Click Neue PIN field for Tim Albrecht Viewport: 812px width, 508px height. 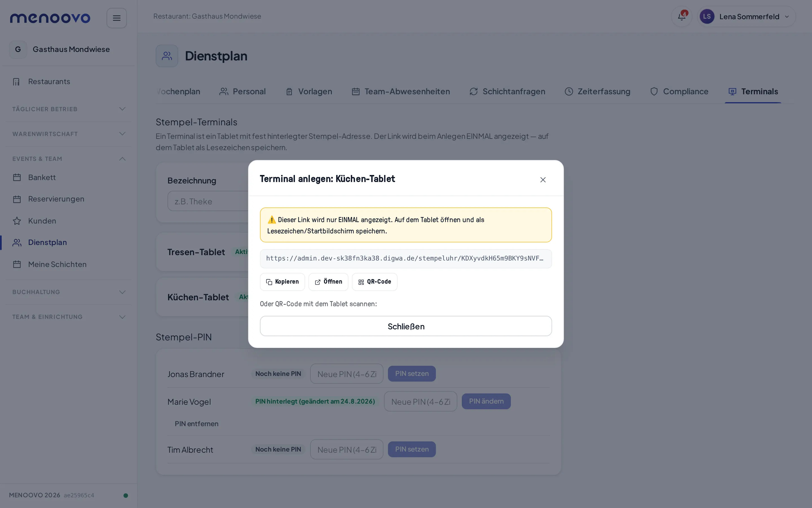pos(347,449)
